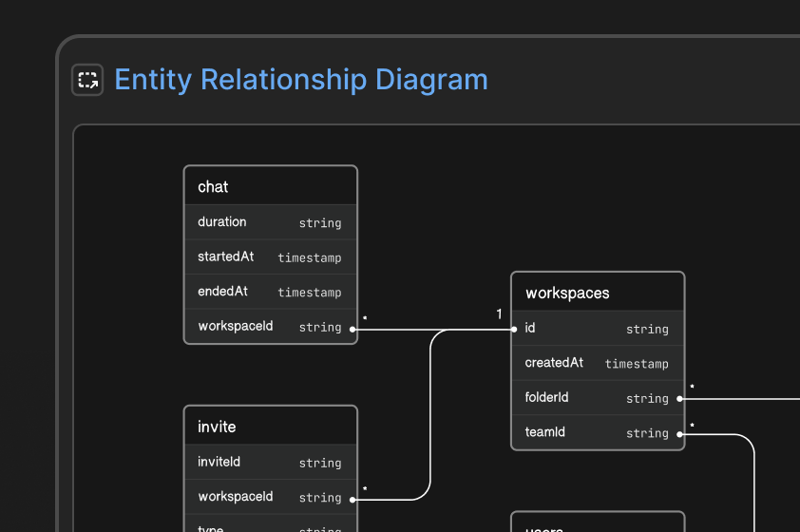Select the workspaces table header
Screen dimensions: 800x532
click(x=598, y=293)
